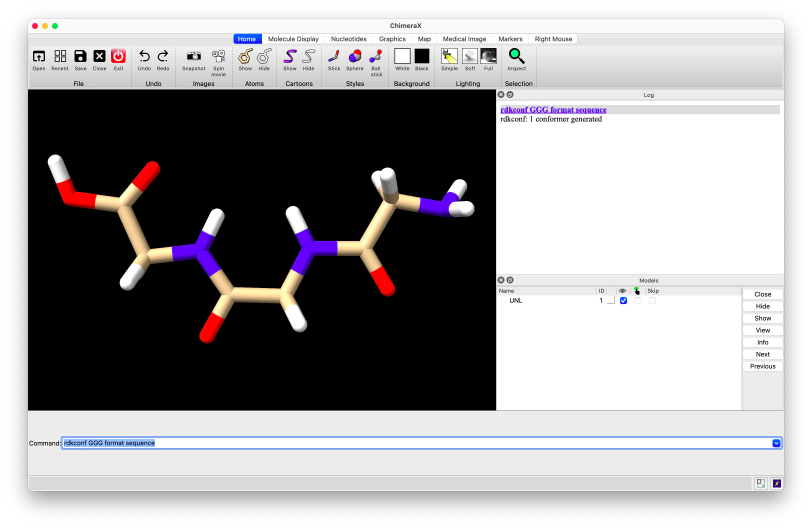Undo the last action

point(144,56)
